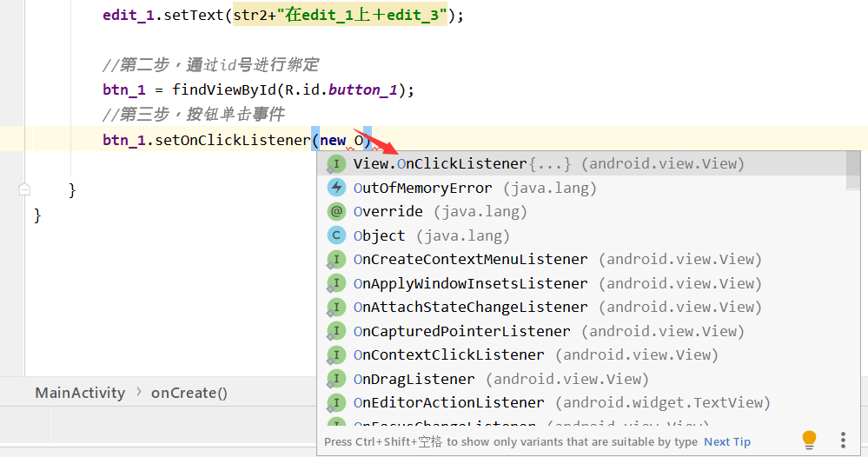Click onCreate() in the breadcrumb bar
The height and width of the screenshot is (457, 868).
point(189,393)
